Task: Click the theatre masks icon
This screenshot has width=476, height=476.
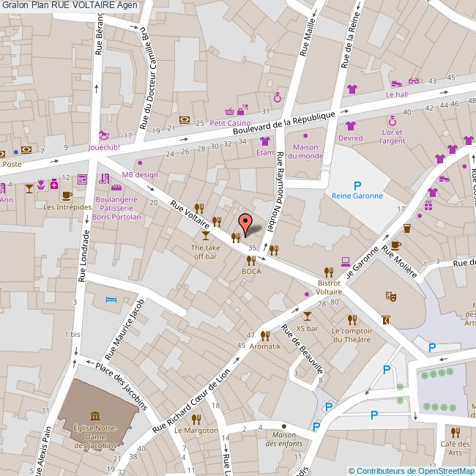Action: click(392, 297)
